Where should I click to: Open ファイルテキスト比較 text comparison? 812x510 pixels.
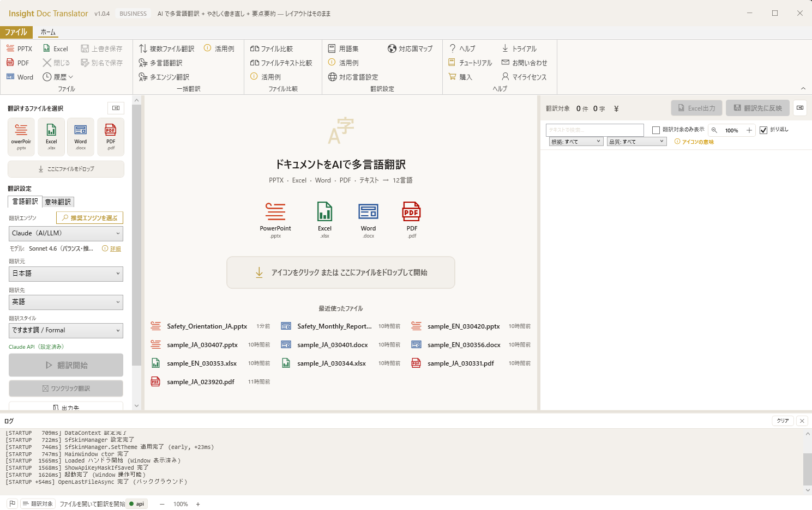pyautogui.click(x=281, y=63)
